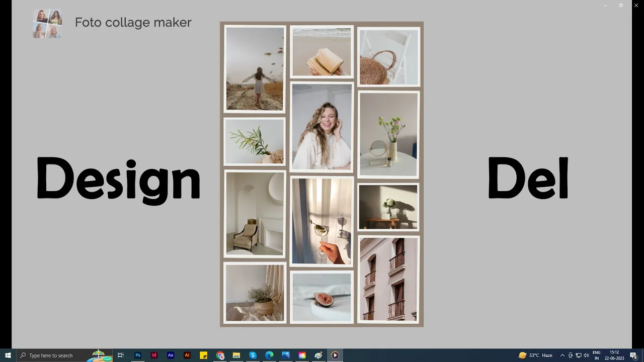
Task: Select the open book on beach photo
Action: 321,52
